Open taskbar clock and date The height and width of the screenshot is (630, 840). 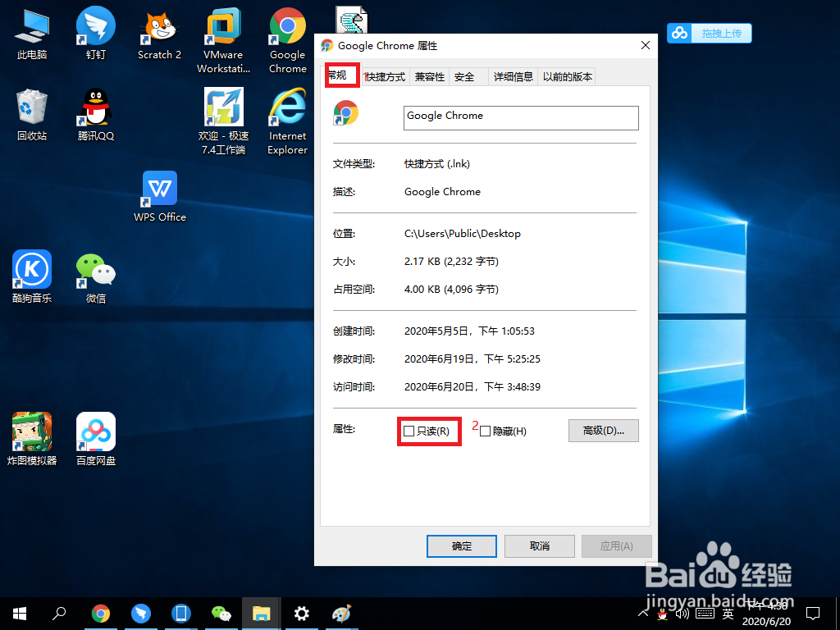(767, 614)
